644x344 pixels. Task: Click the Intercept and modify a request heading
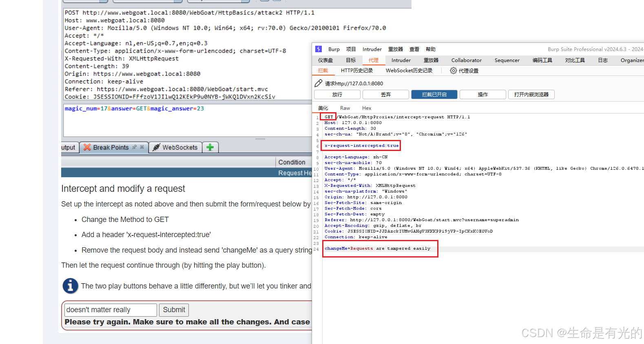(123, 189)
